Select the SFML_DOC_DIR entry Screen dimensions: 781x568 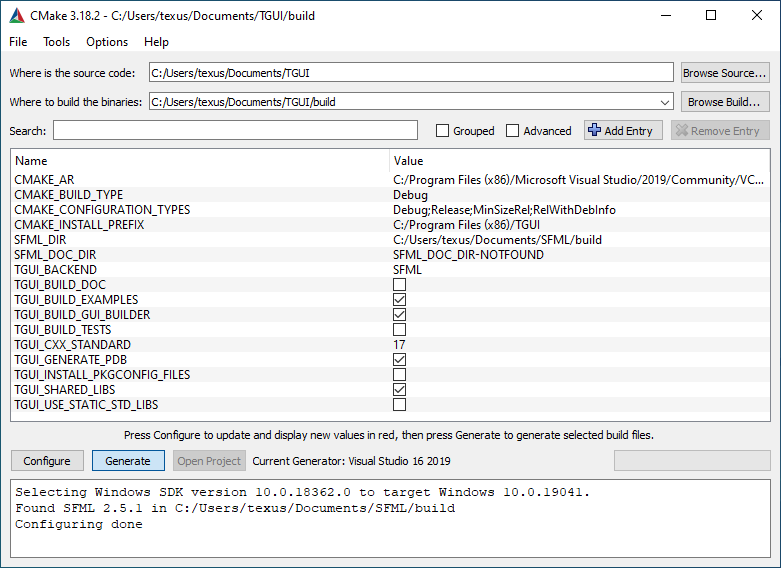tap(55, 255)
